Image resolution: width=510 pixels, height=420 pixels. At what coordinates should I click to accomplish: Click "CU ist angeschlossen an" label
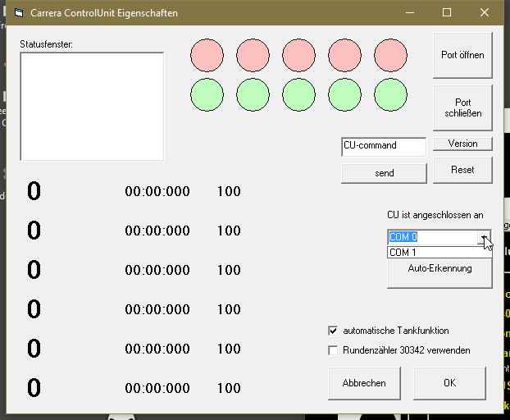click(435, 215)
